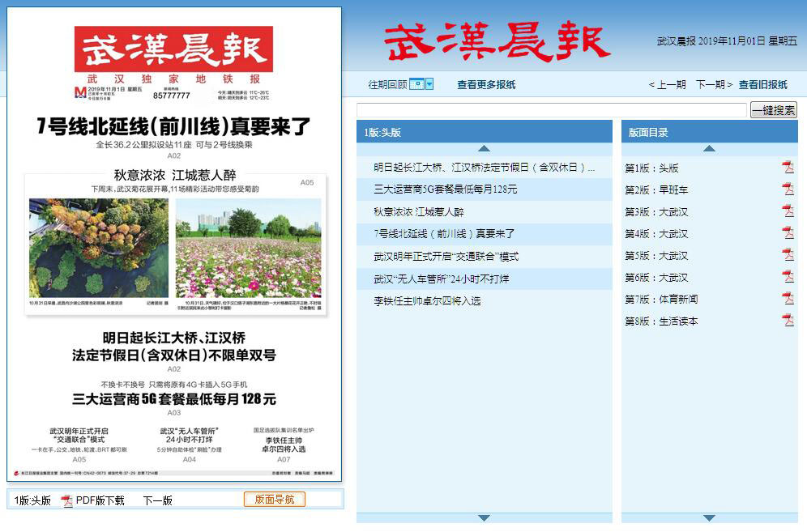Click the PDF icon next to PDF版下载

pos(68,500)
